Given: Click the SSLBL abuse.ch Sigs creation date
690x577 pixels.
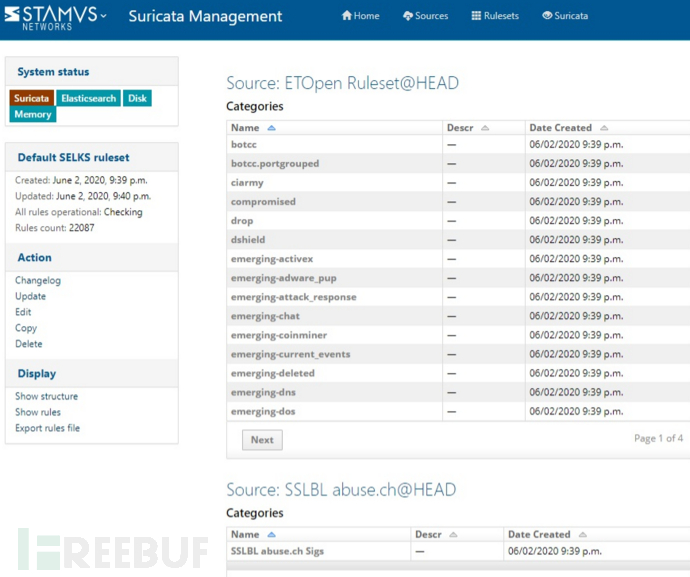Looking at the screenshot, I should pos(554,551).
